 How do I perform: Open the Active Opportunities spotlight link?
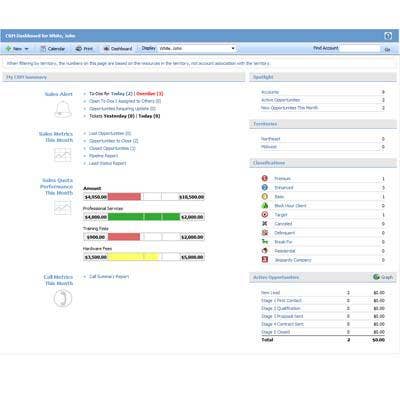click(280, 100)
